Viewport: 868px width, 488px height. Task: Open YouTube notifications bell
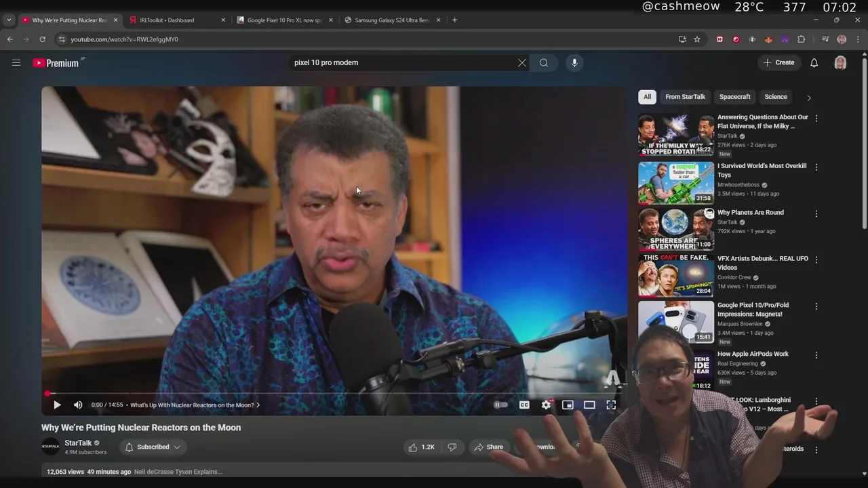point(814,62)
